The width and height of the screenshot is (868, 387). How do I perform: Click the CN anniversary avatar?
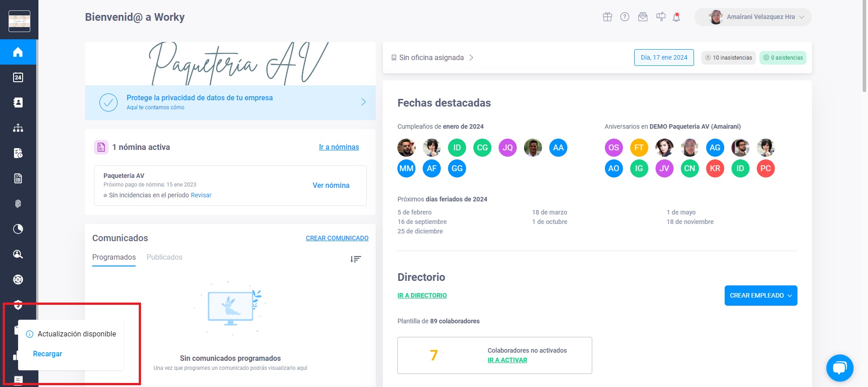pyautogui.click(x=689, y=168)
